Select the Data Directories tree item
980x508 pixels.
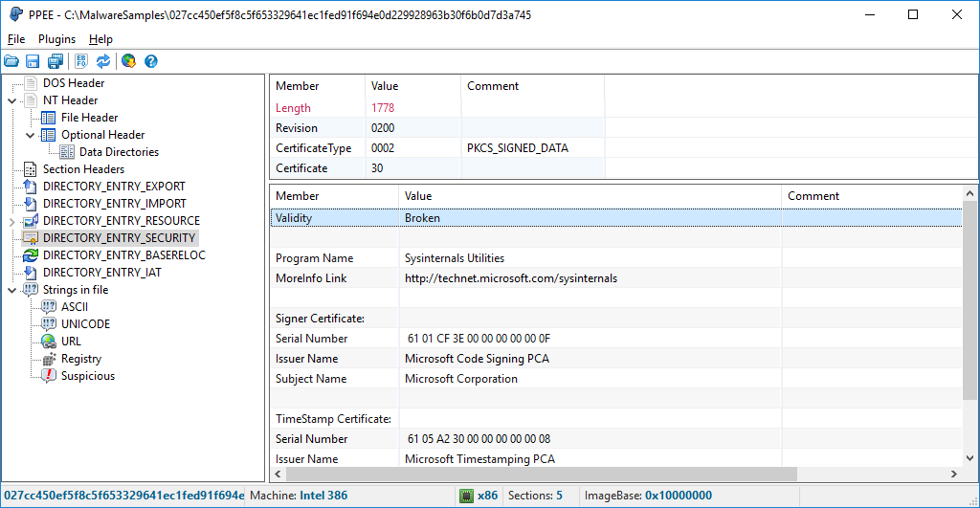tap(119, 152)
